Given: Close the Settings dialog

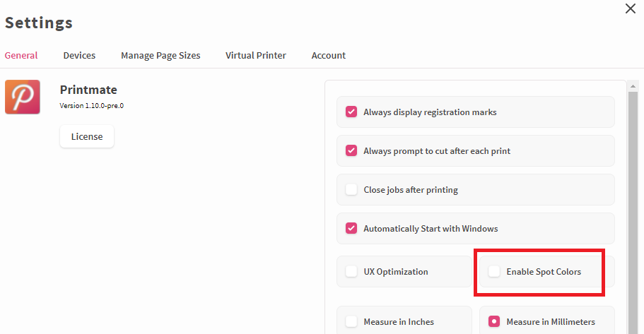Looking at the screenshot, I should pyautogui.click(x=630, y=8).
